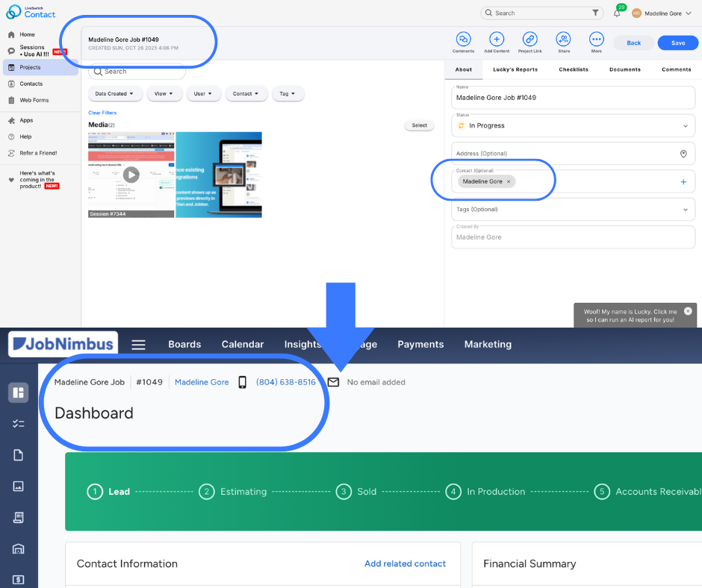Image resolution: width=702 pixels, height=588 pixels.
Task: Open JobNimbus documents sidebar icon
Action: click(19, 455)
